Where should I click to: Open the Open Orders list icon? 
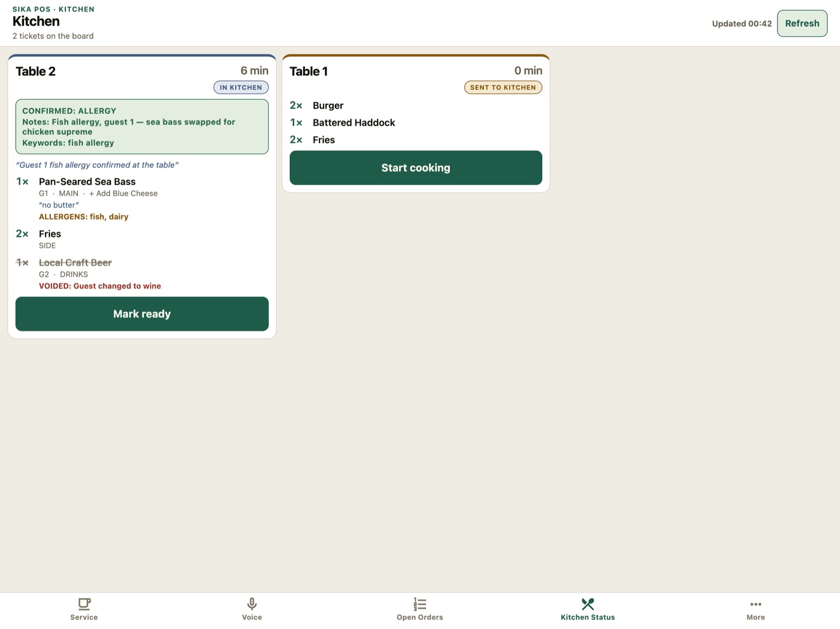pyautogui.click(x=420, y=604)
